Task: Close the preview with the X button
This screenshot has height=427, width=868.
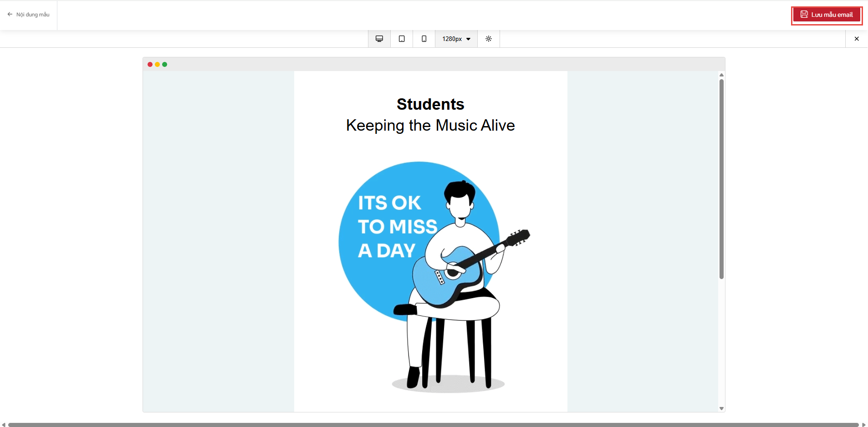Action: click(857, 39)
